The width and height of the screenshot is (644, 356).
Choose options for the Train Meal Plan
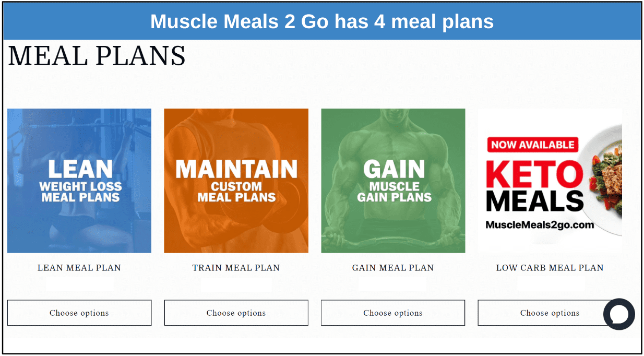[x=236, y=313]
